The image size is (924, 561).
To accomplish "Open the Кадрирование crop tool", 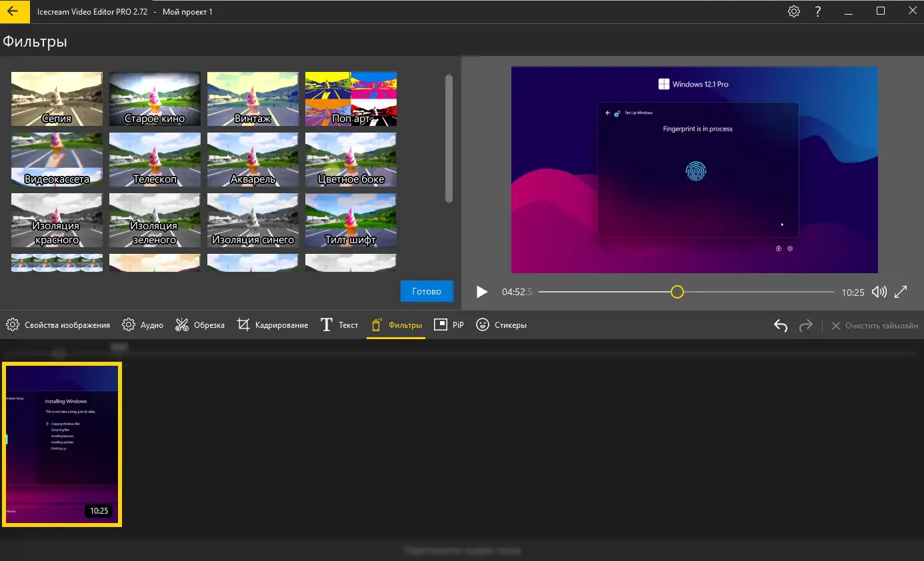I will pyautogui.click(x=273, y=325).
